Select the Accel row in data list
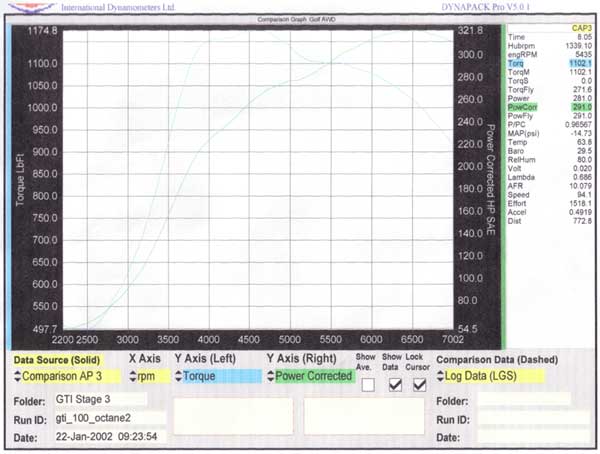Image resolution: width=600 pixels, height=454 pixels. point(549,212)
